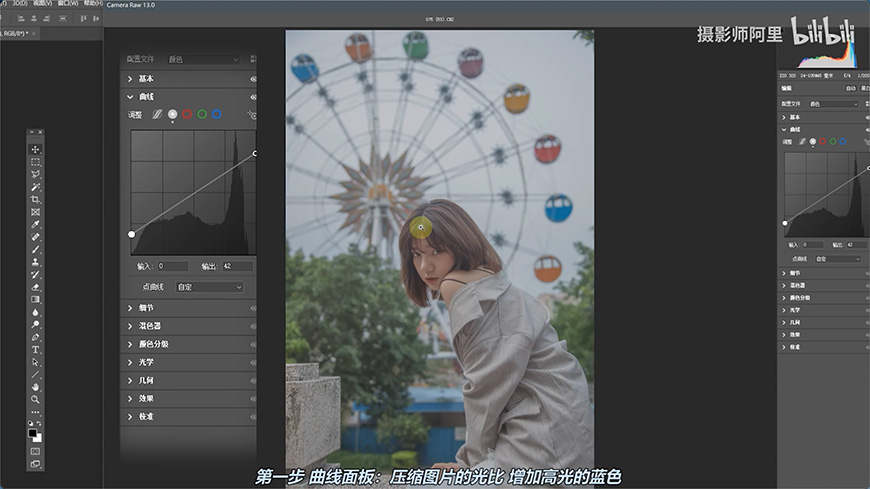Select blue channel circle in enlarged curve panel
The width and height of the screenshot is (870, 489).
tap(217, 115)
